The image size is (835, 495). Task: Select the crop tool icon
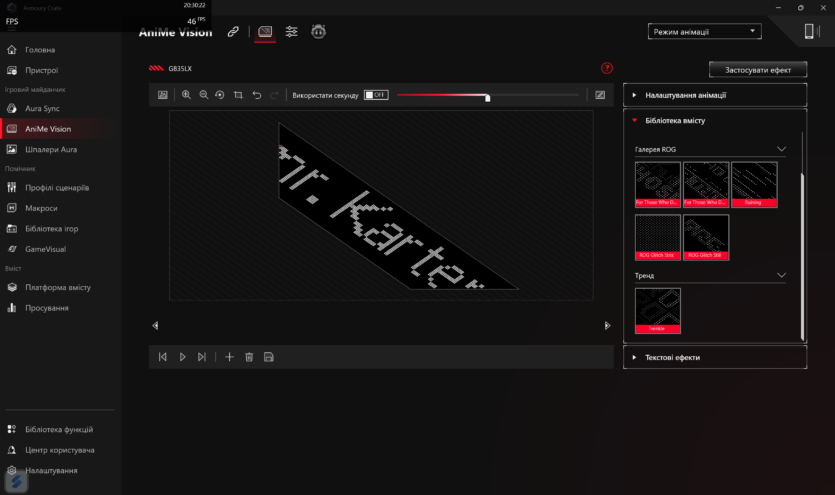click(x=238, y=95)
